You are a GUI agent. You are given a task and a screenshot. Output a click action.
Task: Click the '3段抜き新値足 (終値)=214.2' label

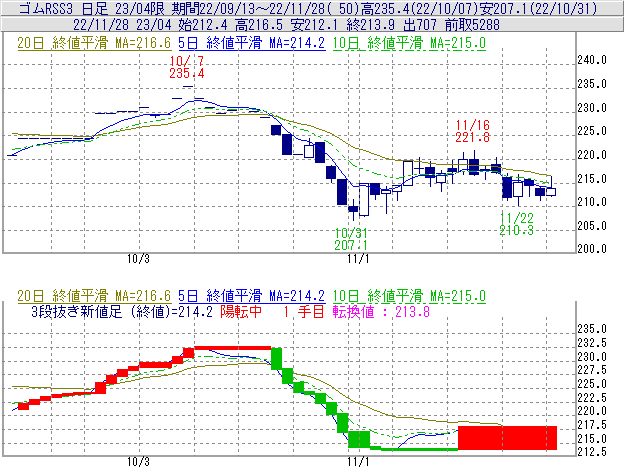click(122, 311)
